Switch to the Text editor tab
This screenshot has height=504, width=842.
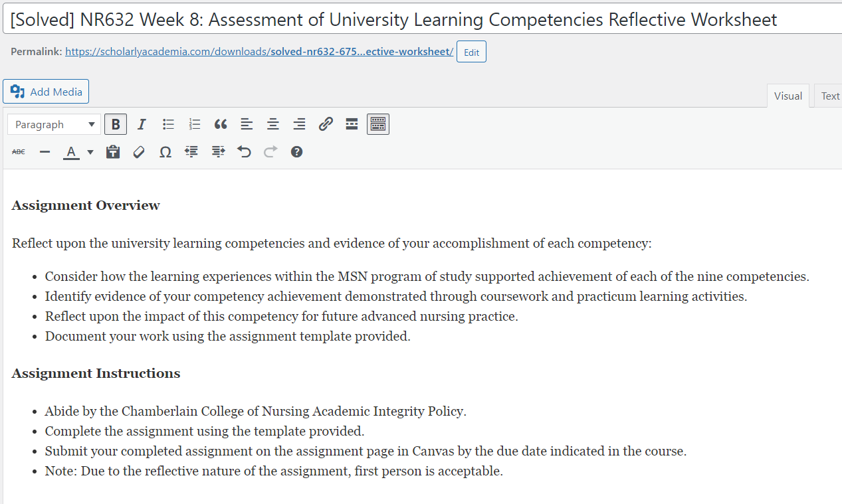click(x=829, y=96)
